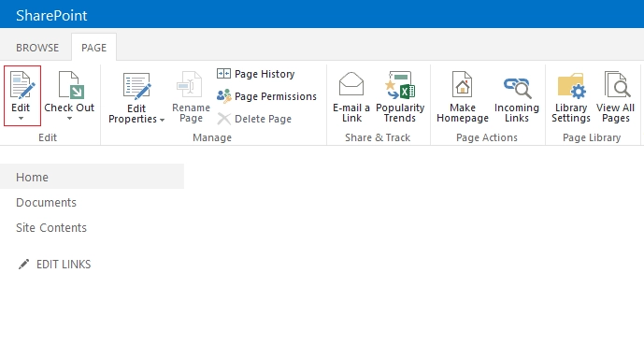Viewport: 644px width, 359px height.
Task: Open Library Settings
Action: 571,98
